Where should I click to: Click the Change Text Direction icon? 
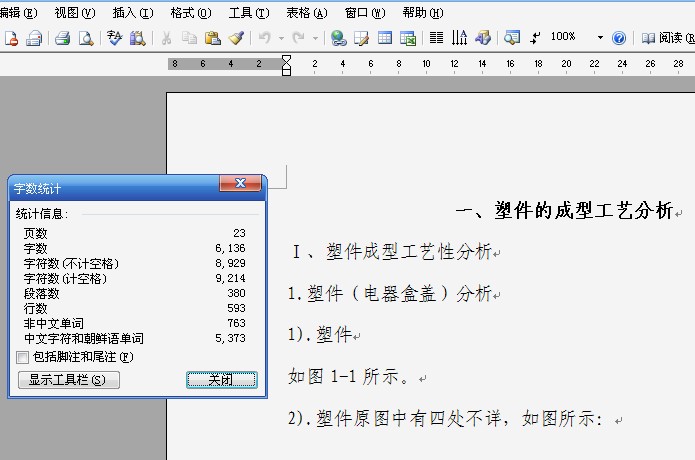coord(459,38)
